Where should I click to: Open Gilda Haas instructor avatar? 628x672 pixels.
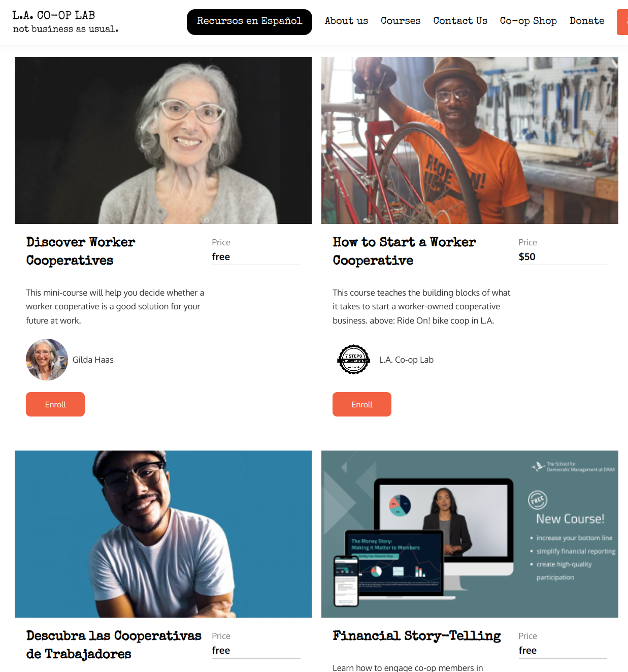coord(47,360)
